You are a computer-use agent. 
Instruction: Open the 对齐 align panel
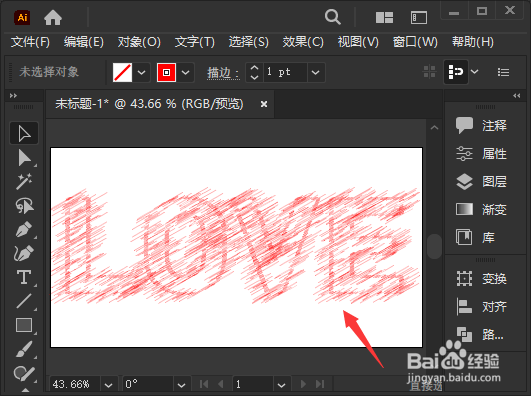(482, 307)
